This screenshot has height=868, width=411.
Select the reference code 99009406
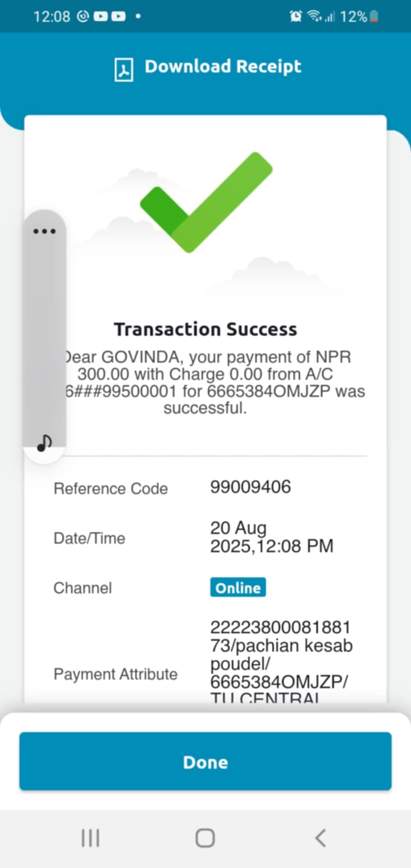pos(251,487)
